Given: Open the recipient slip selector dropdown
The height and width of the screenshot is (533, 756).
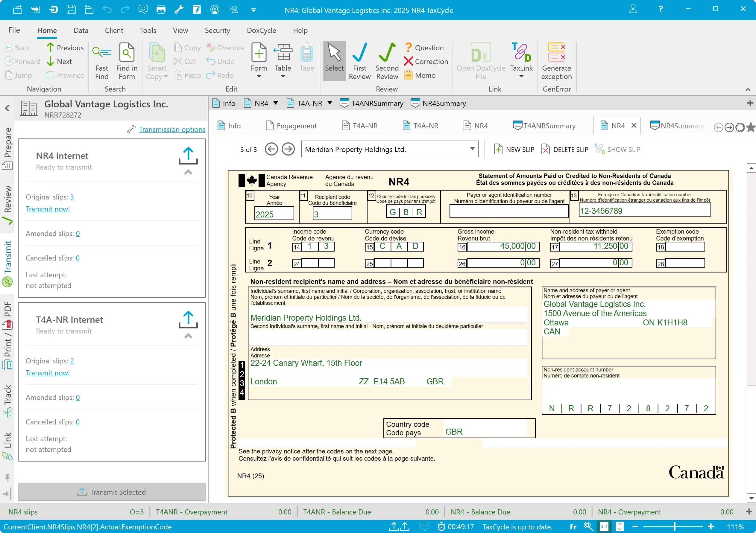Looking at the screenshot, I should coord(472,149).
